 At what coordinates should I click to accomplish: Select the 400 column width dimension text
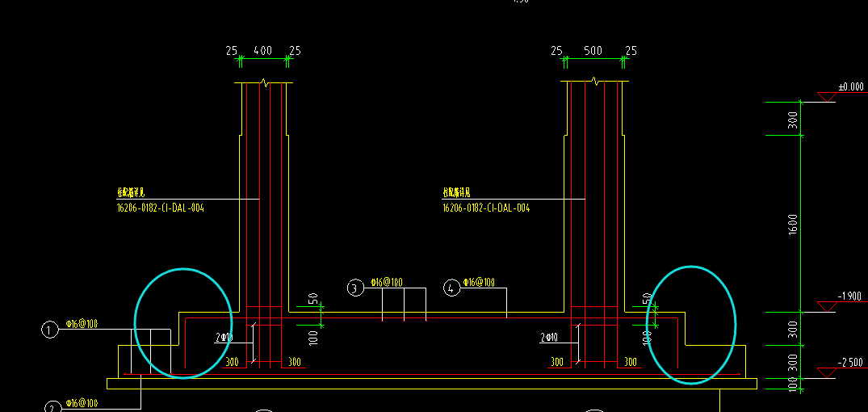pos(263,51)
